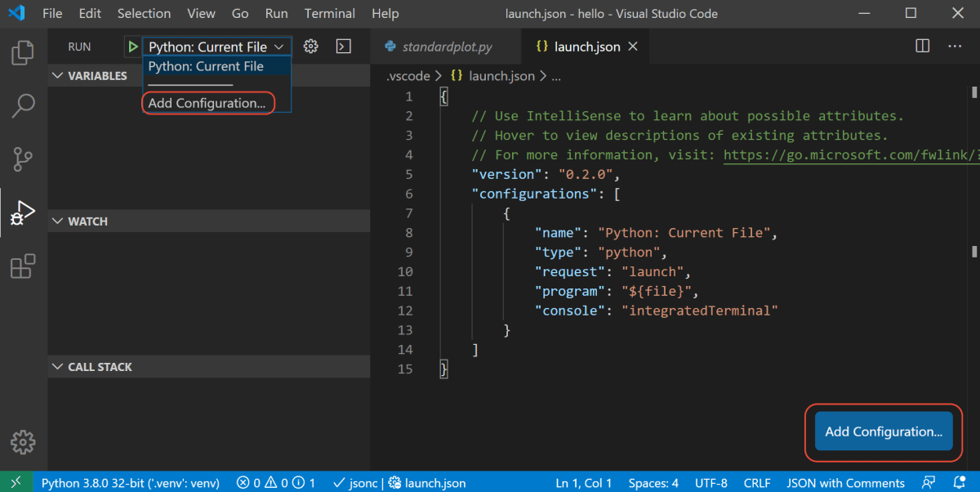The image size is (980, 492).
Task: Collapse the VARIABLES section
Action: point(57,75)
